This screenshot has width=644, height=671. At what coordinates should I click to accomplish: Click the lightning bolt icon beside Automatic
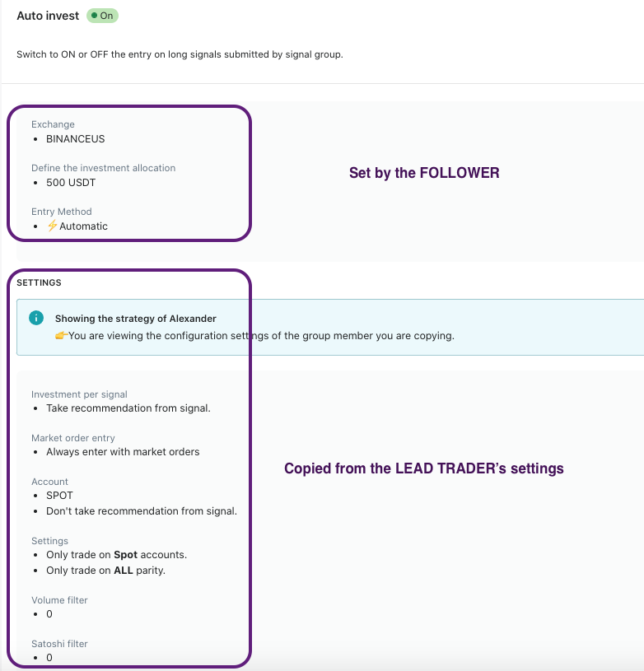[52, 226]
